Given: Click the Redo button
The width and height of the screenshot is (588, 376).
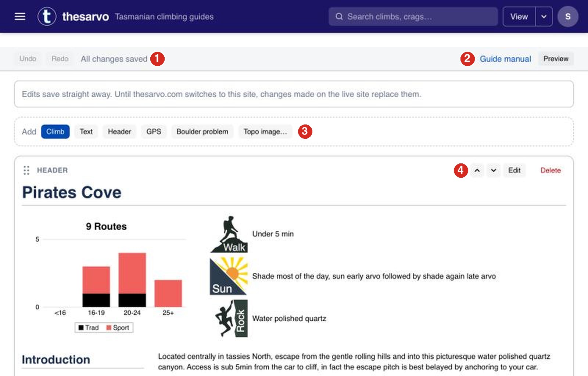Looking at the screenshot, I should point(60,59).
